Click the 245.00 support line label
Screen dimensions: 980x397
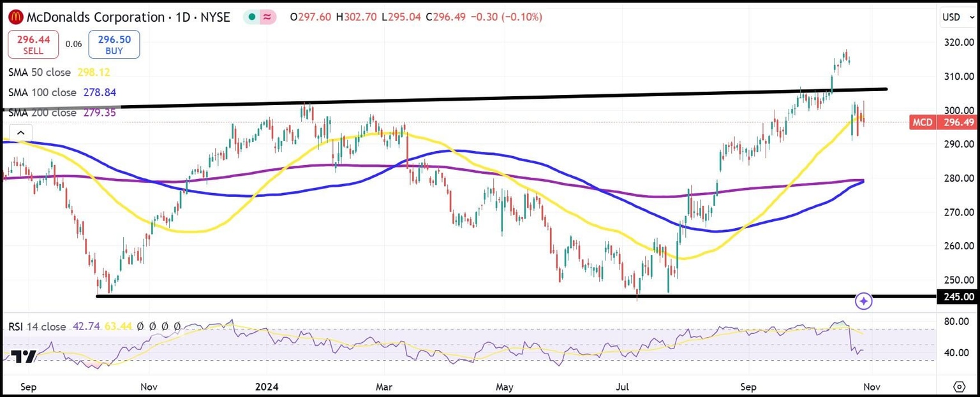(x=958, y=296)
